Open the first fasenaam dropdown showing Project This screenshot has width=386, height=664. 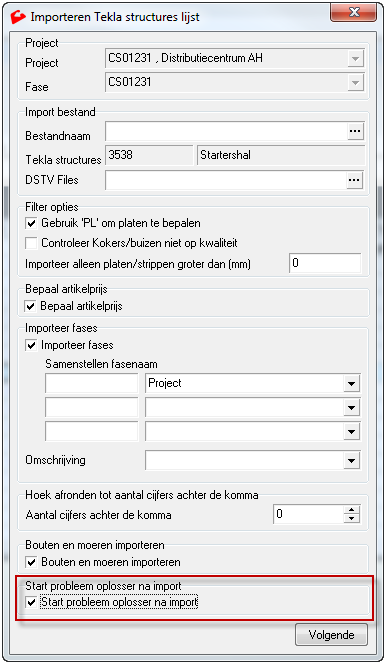(x=351, y=384)
